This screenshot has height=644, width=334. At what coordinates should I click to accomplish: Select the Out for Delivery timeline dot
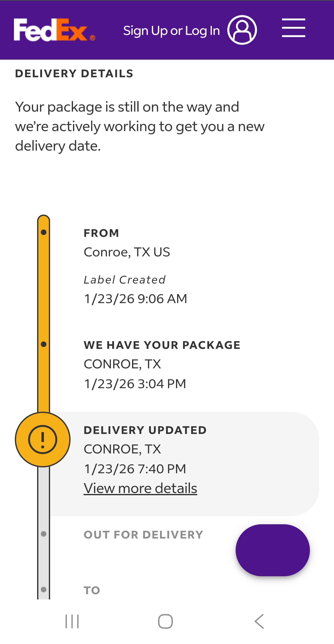tap(44, 534)
